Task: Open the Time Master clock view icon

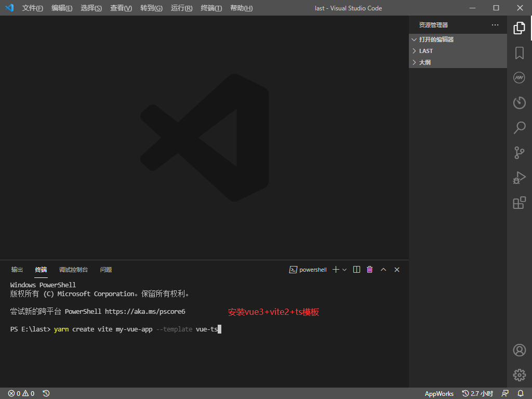Action: tap(519, 102)
